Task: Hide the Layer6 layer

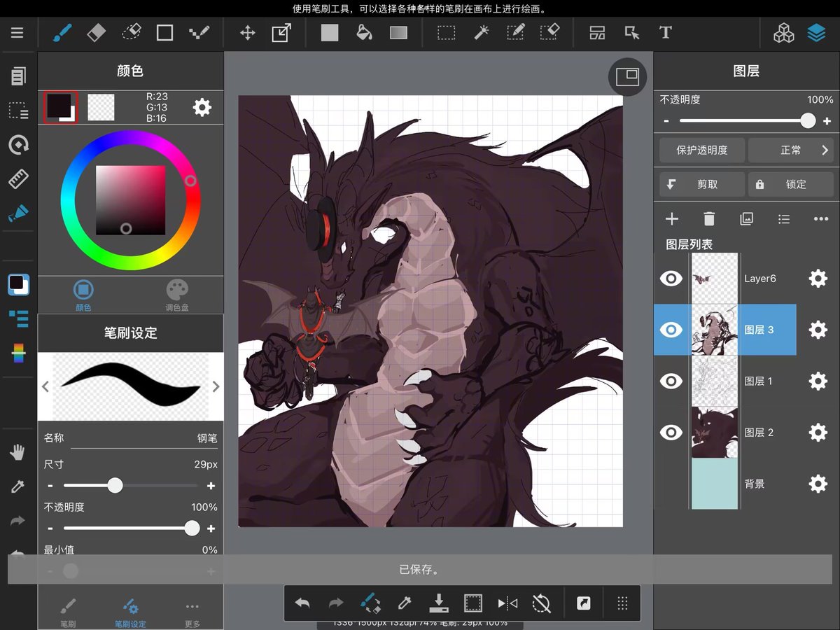Action: [x=671, y=279]
